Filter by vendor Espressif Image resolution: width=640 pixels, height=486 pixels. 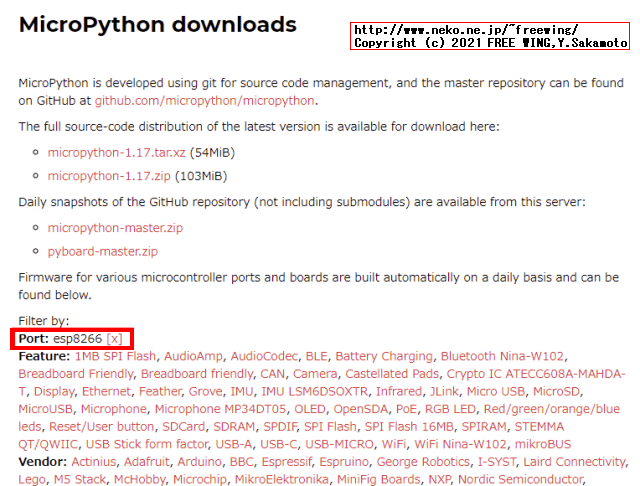287,462
